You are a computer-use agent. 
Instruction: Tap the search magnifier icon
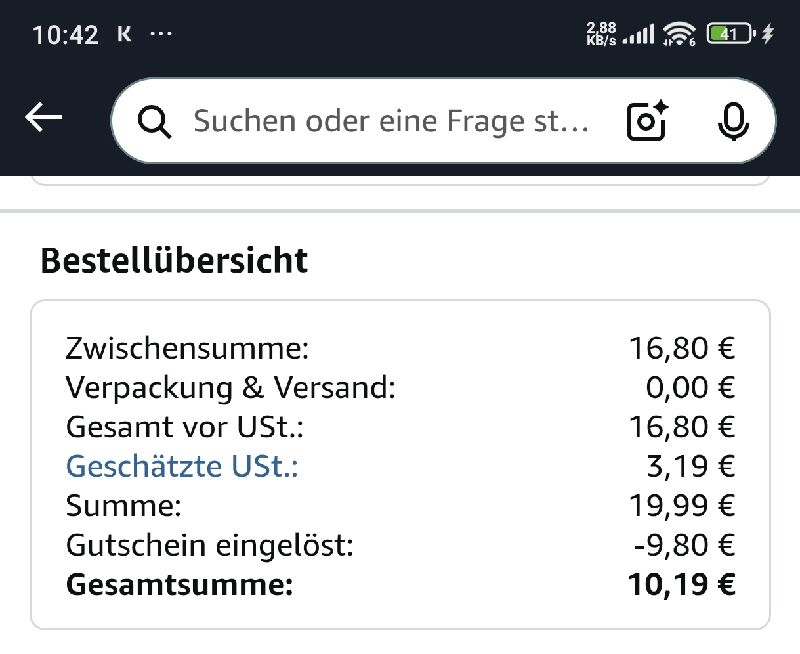tap(154, 121)
